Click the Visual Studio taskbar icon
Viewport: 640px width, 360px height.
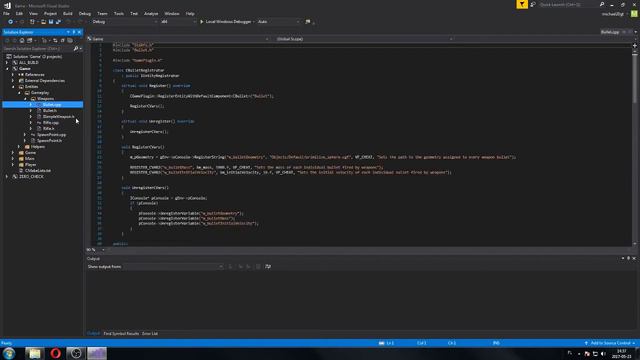click(97, 353)
